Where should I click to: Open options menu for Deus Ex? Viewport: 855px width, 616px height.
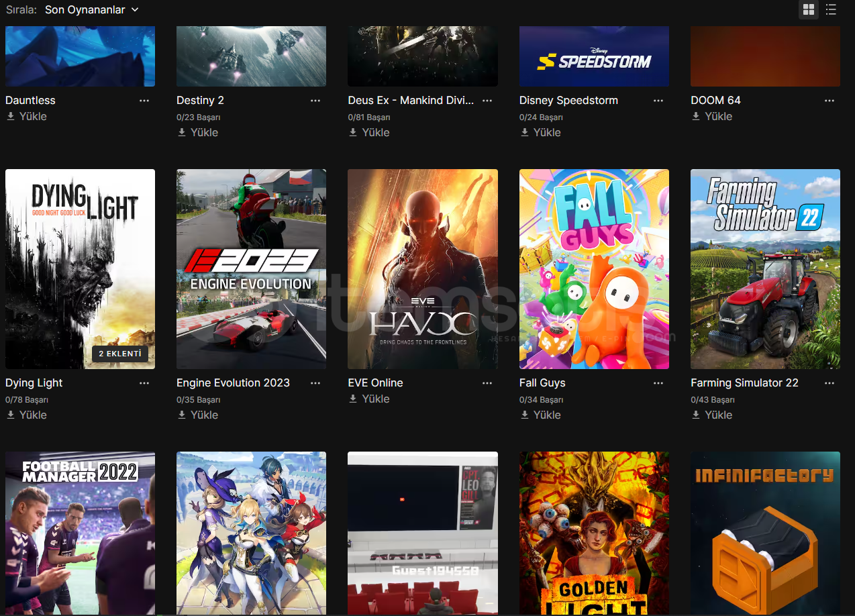coord(487,100)
